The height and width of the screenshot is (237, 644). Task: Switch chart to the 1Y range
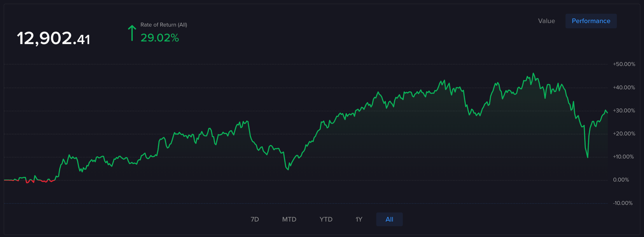(x=359, y=219)
